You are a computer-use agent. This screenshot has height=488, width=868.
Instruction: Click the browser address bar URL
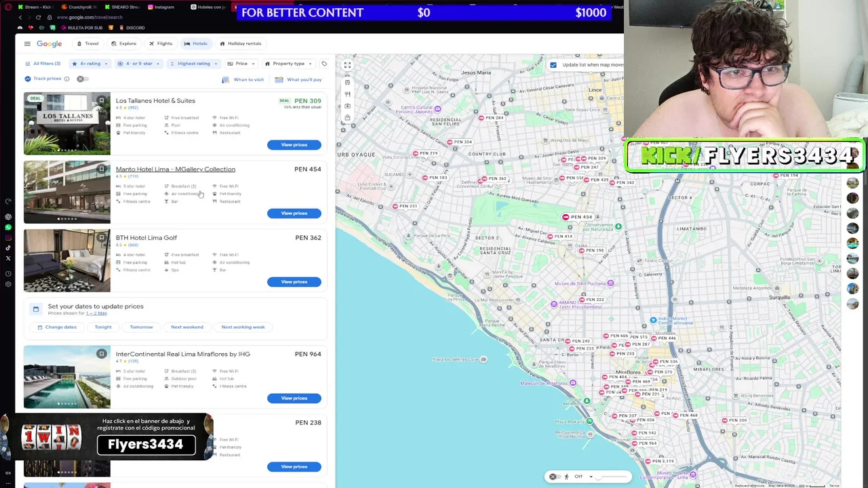(90, 17)
